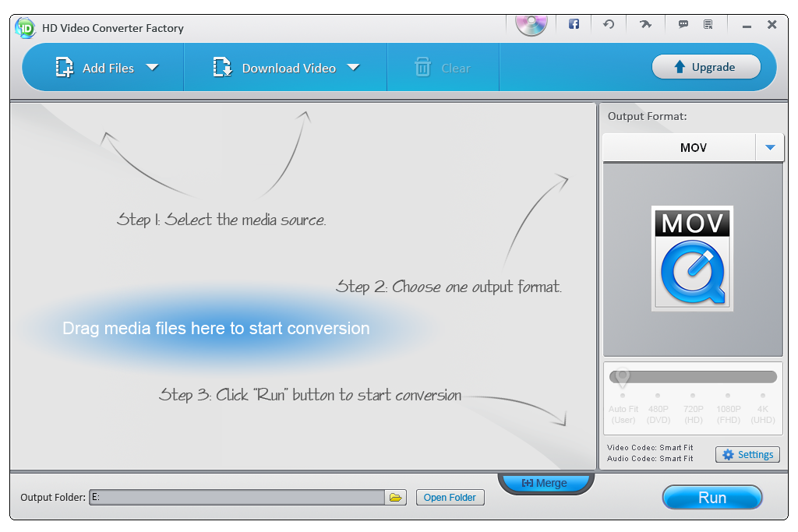798x532 pixels.
Task: Click the Upgrade button
Action: click(706, 67)
